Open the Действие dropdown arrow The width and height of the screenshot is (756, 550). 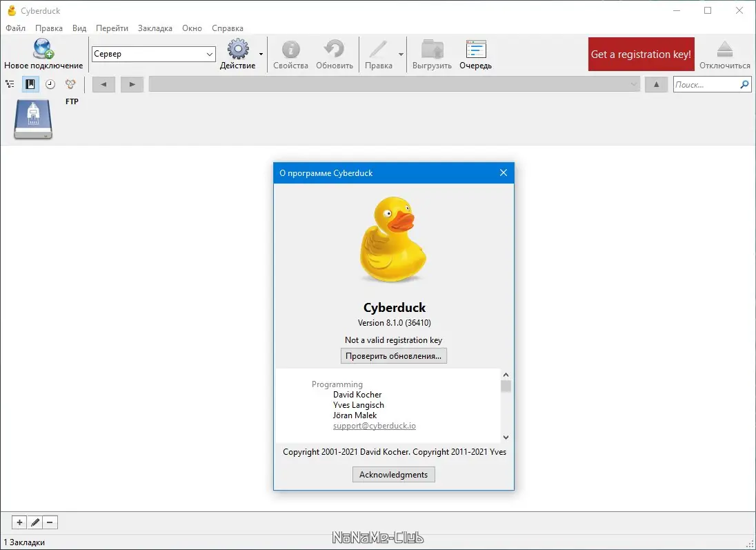(261, 54)
